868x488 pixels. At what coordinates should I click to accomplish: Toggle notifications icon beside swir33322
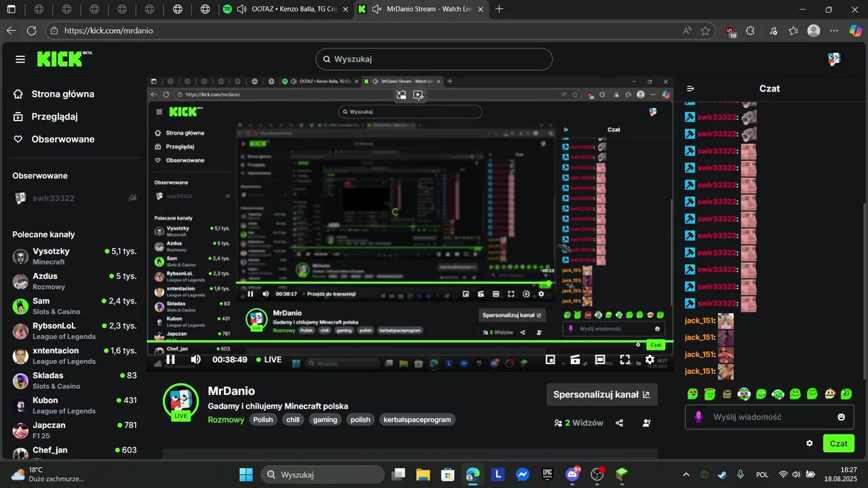click(132, 198)
